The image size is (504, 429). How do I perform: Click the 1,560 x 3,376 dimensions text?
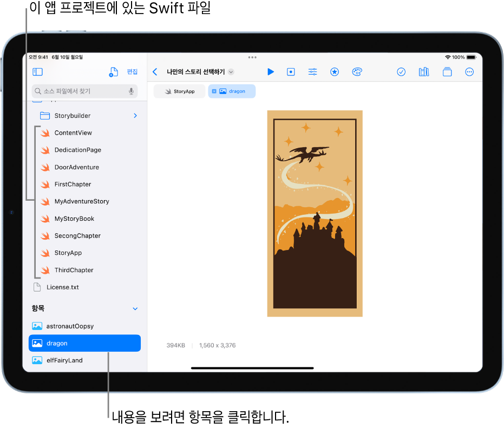tap(217, 346)
